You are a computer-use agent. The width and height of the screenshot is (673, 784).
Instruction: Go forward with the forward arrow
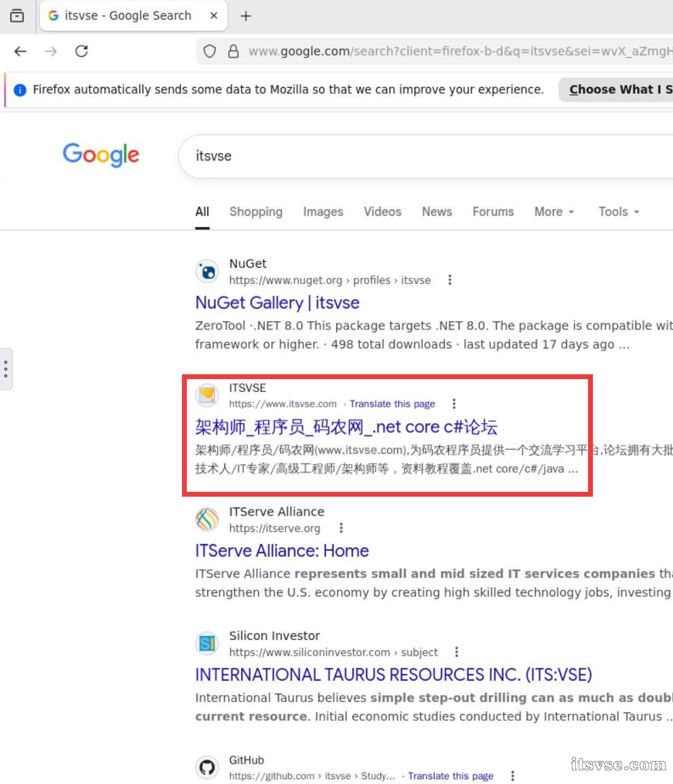point(51,51)
